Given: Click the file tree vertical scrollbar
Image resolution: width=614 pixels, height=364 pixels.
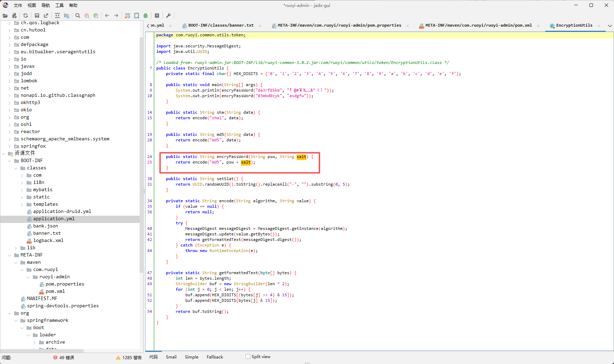Looking at the screenshot, I should point(141,156).
